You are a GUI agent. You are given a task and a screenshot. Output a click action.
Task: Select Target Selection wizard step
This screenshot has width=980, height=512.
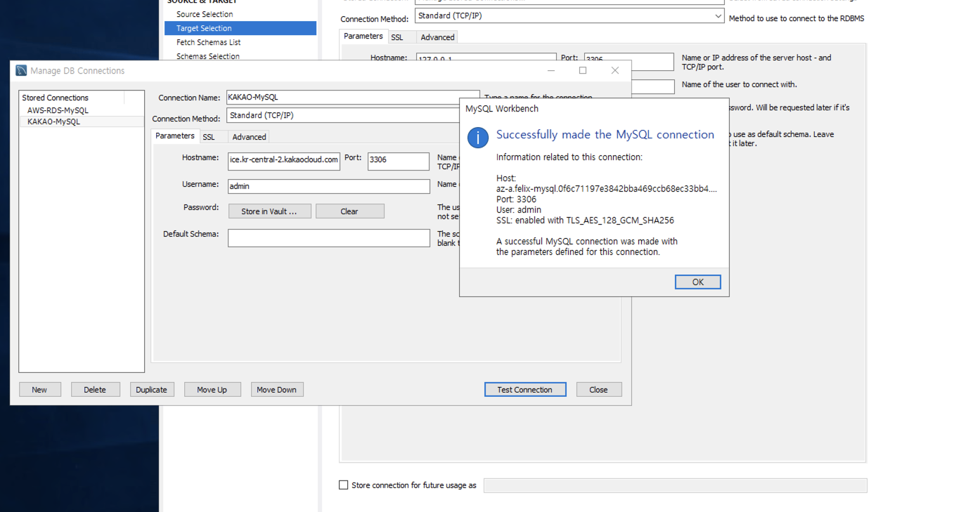coord(240,28)
